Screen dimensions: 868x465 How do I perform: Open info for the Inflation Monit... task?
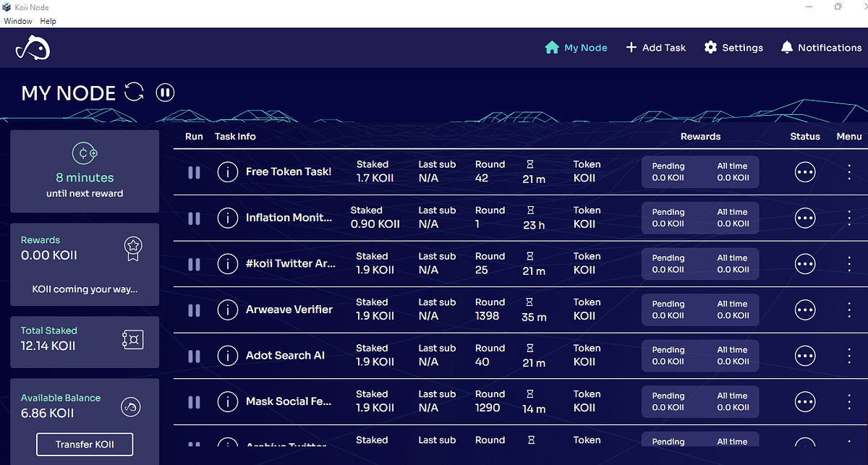[228, 218]
